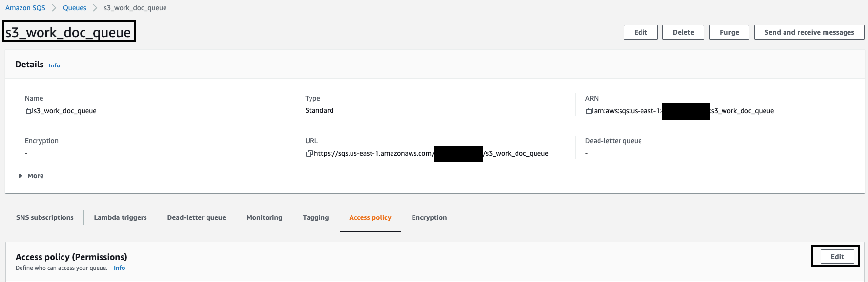Expand the More section in Details
This screenshot has height=282, width=868.
pyautogui.click(x=31, y=175)
